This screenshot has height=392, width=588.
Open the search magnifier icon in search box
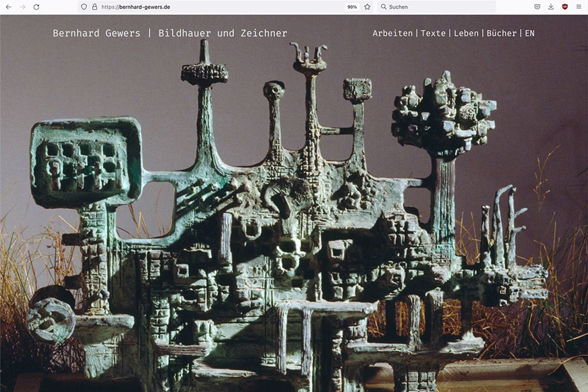[384, 7]
